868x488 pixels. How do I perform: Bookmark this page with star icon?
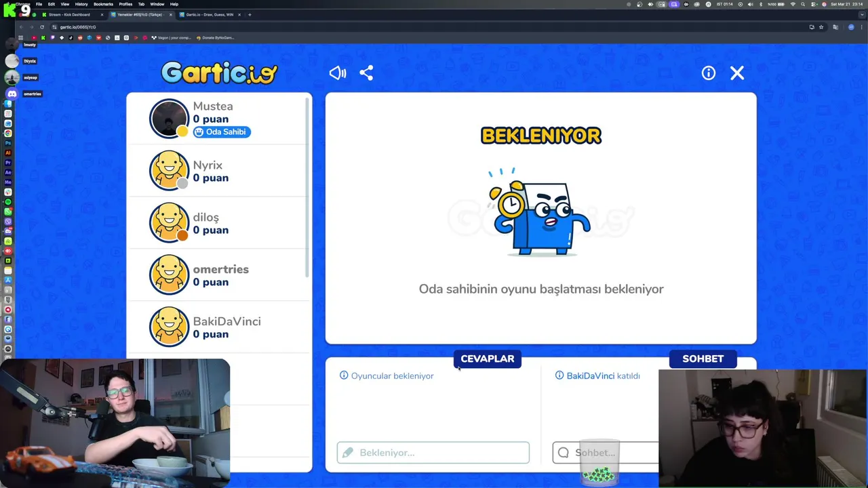pos(821,27)
